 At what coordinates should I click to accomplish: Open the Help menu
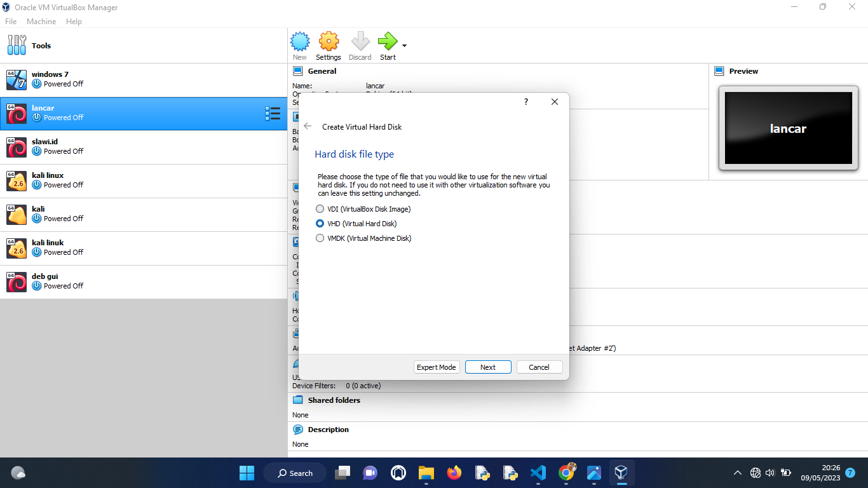74,22
